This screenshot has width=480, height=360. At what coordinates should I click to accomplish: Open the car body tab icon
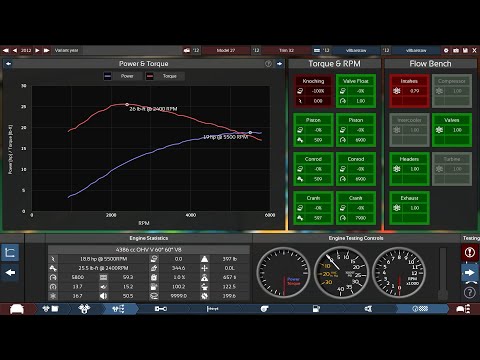(x=17, y=309)
